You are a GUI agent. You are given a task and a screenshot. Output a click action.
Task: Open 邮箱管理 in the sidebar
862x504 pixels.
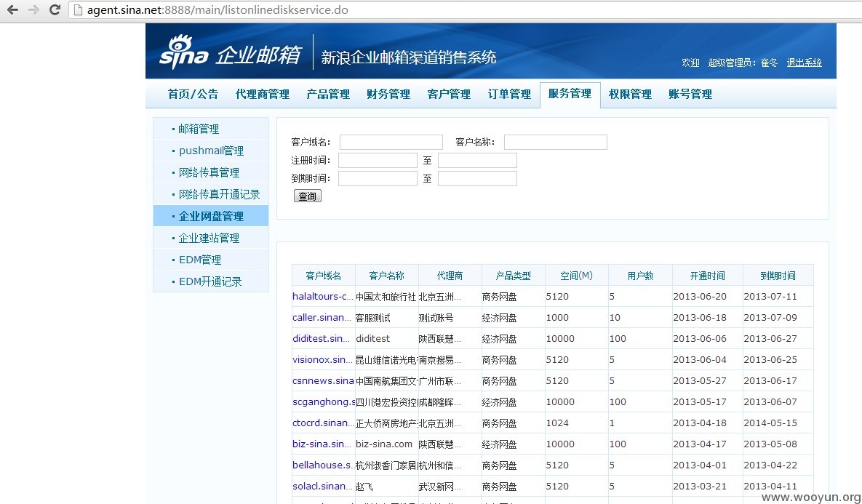point(199,129)
